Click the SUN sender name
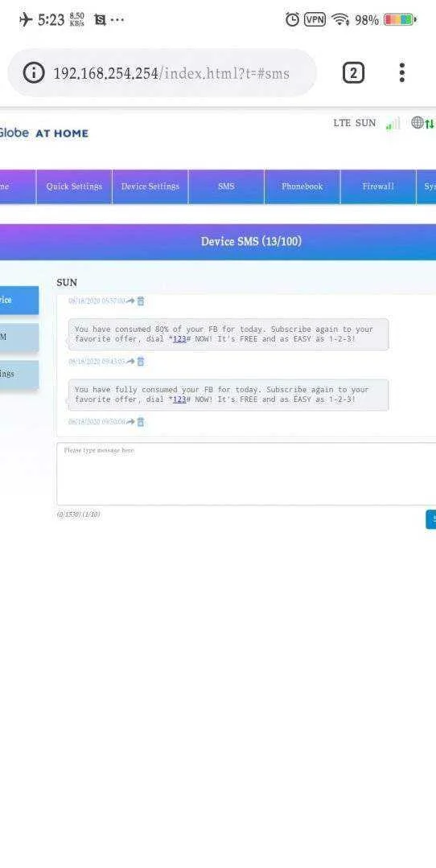 [x=67, y=282]
